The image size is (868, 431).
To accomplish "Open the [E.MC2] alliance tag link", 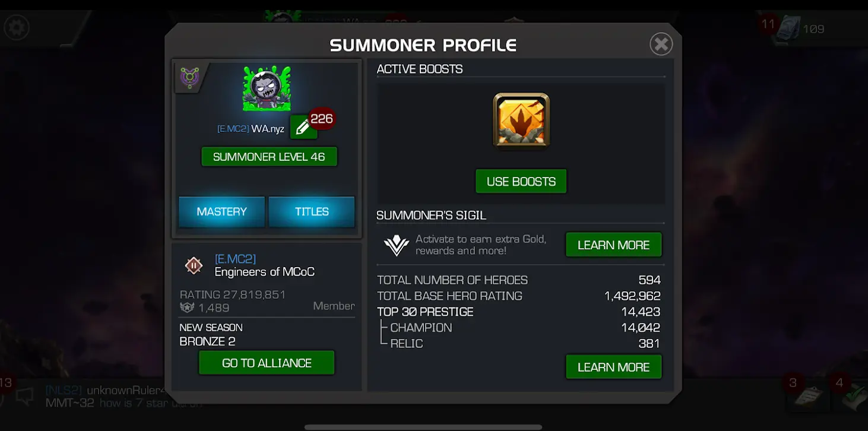I will 235,259.
